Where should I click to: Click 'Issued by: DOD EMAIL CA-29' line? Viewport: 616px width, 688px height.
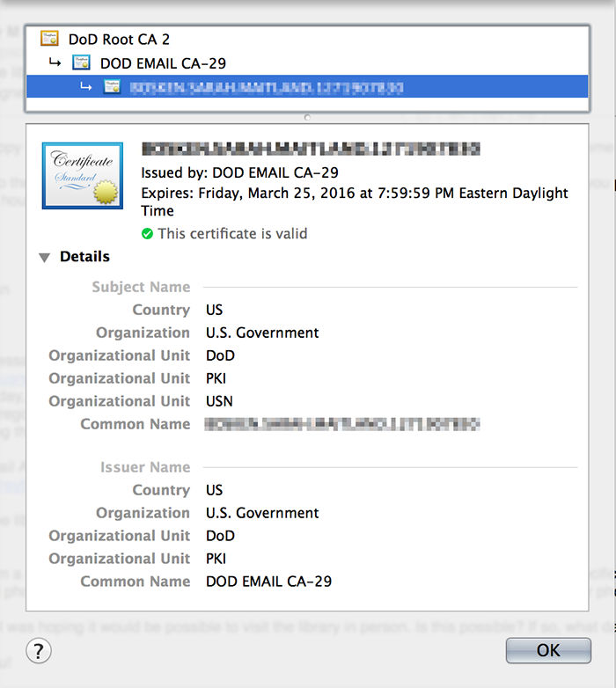tap(240, 172)
